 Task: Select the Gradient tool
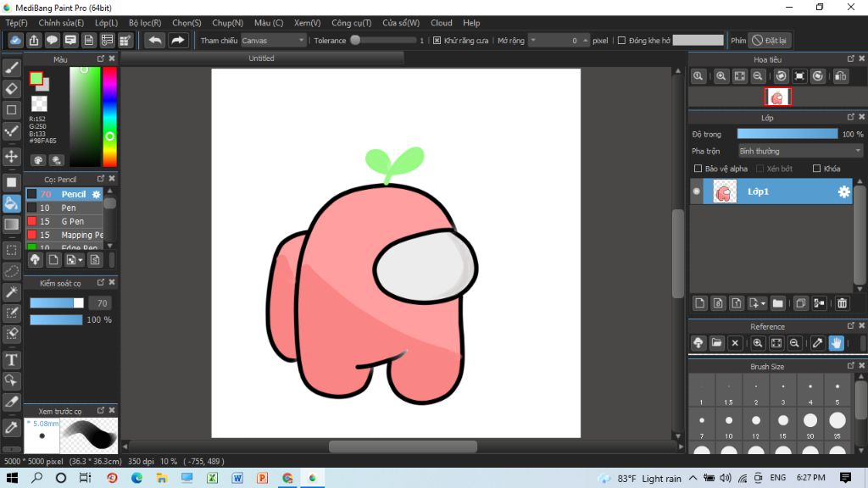click(12, 224)
